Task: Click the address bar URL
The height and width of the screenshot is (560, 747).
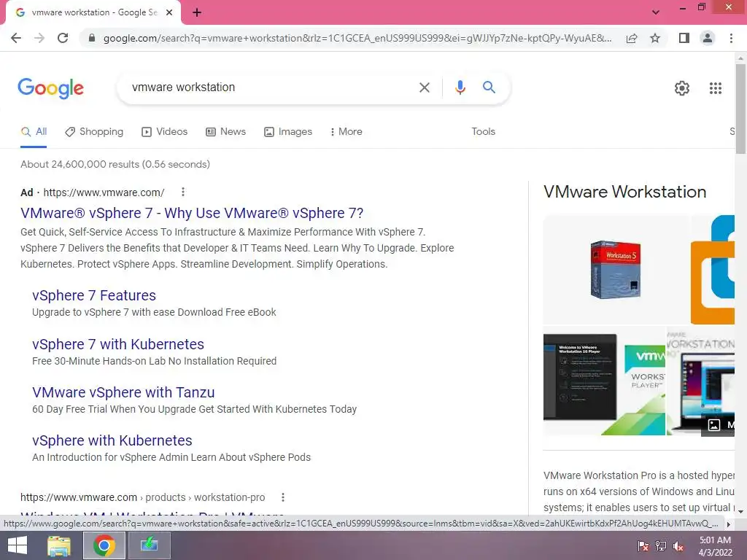Action: pyautogui.click(x=357, y=38)
